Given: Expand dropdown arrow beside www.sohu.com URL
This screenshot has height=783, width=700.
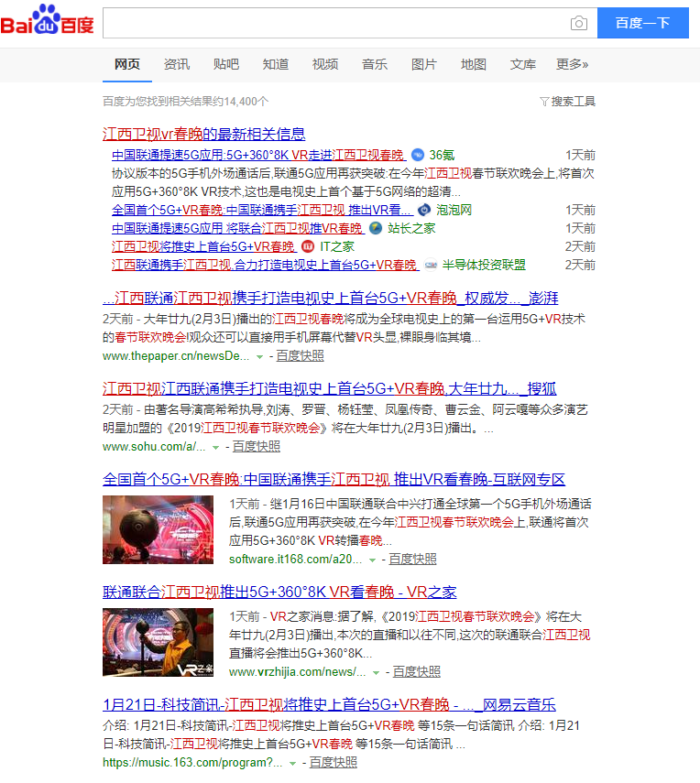Looking at the screenshot, I should point(216,447).
